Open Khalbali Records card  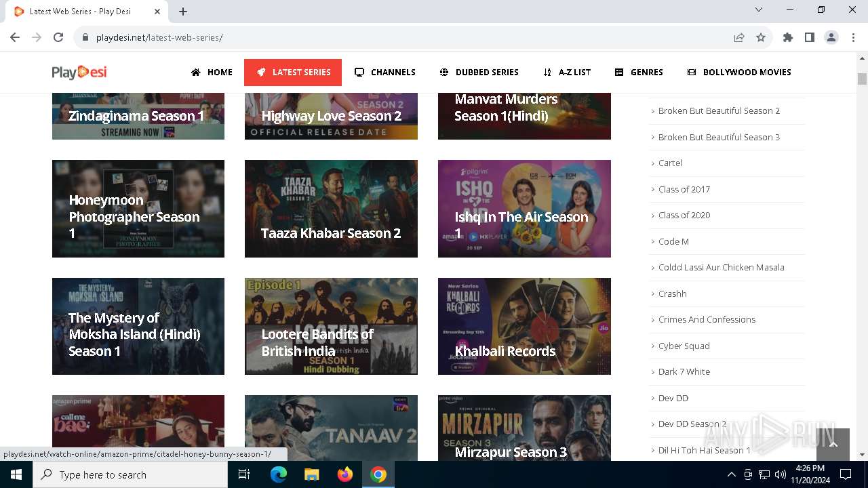click(x=524, y=326)
